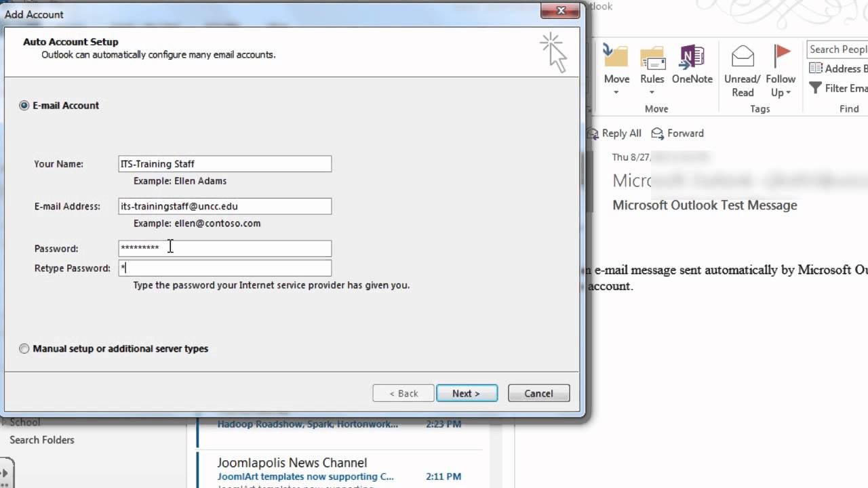Click the Filter Email funnel icon

tap(816, 89)
